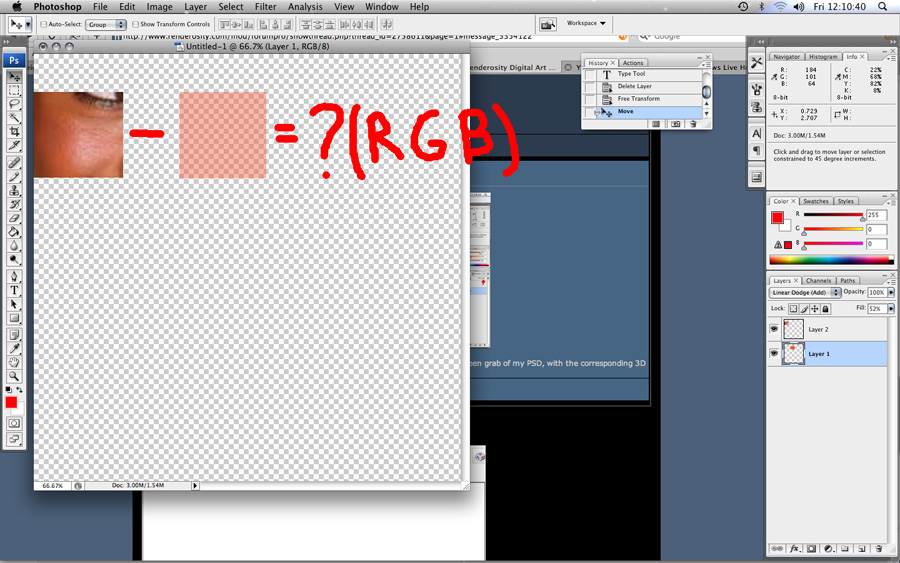The image size is (900, 563).
Task: Open the Layers panel options menu
Action: [x=889, y=281]
